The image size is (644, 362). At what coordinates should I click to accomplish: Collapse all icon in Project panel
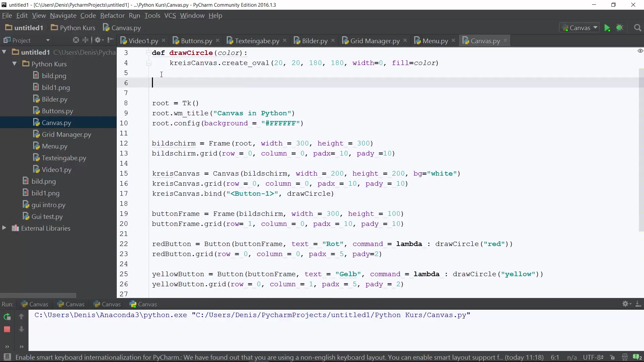pyautogui.click(x=86, y=40)
